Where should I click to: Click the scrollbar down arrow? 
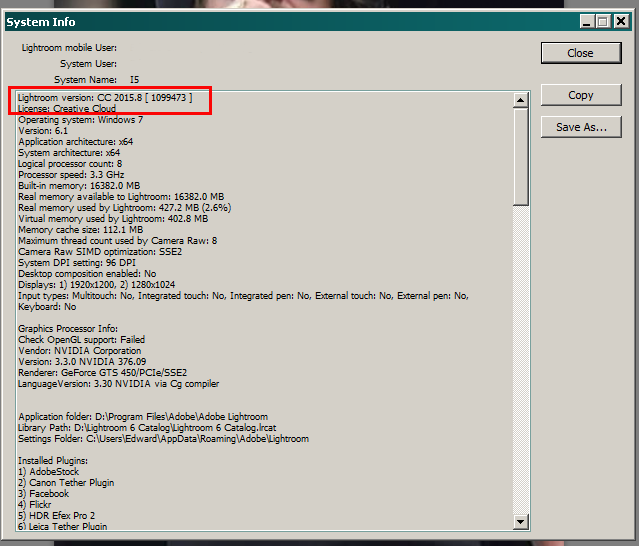click(x=520, y=521)
